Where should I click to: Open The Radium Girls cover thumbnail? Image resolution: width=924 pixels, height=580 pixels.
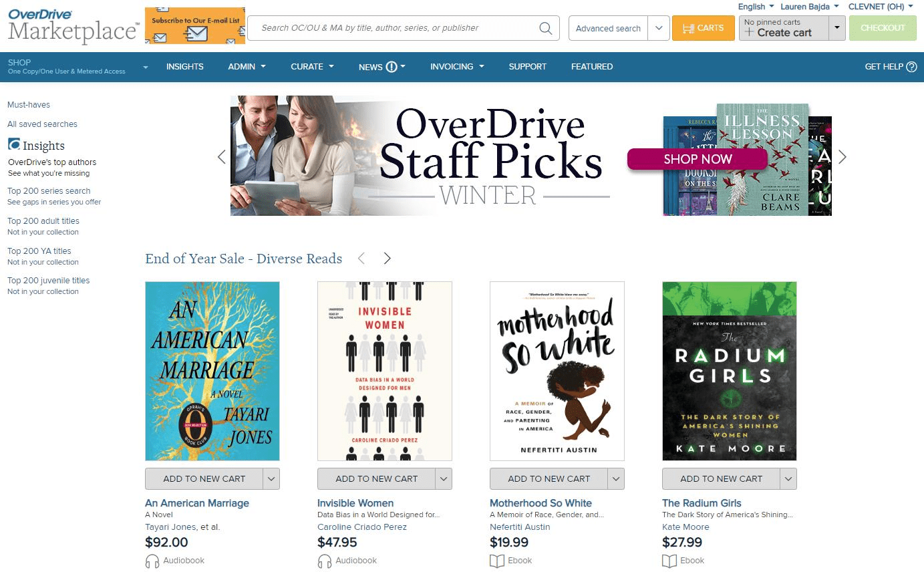(730, 371)
